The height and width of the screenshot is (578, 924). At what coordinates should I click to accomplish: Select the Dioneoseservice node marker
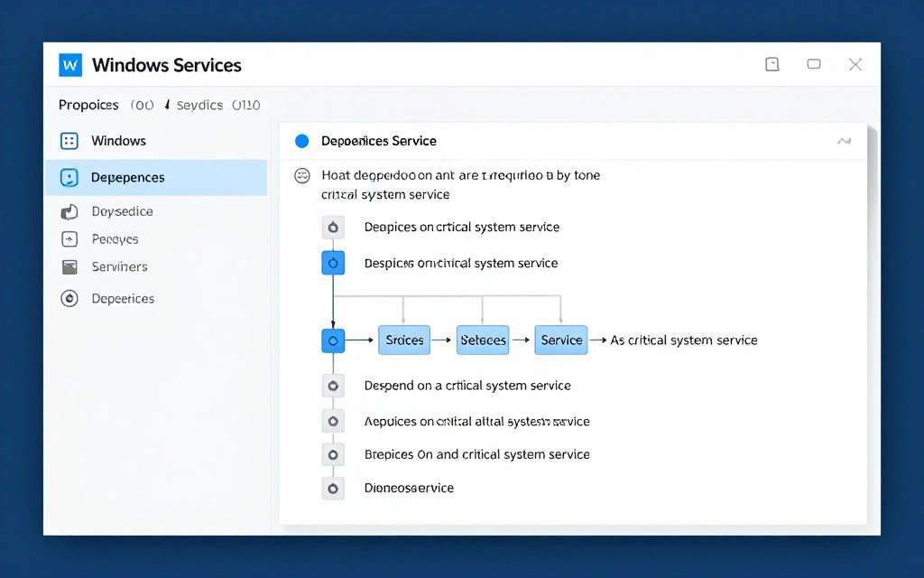[333, 488]
